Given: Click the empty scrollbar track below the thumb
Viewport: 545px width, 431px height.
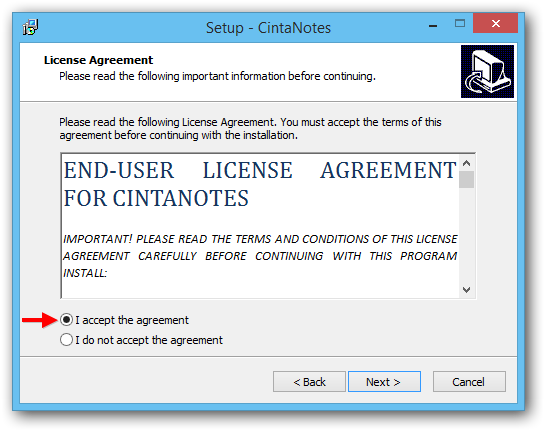Looking at the screenshot, I should coord(466,235).
